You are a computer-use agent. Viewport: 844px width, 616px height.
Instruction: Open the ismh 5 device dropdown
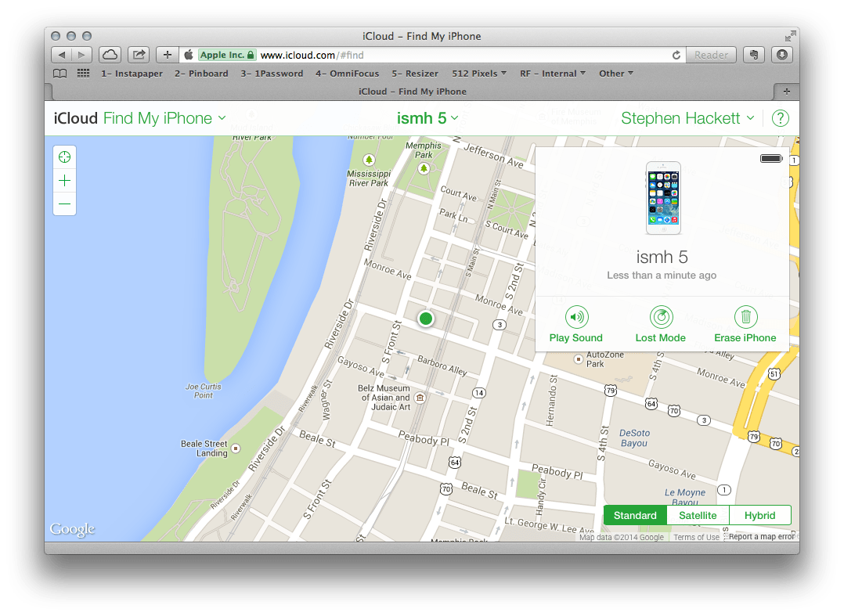tap(427, 117)
